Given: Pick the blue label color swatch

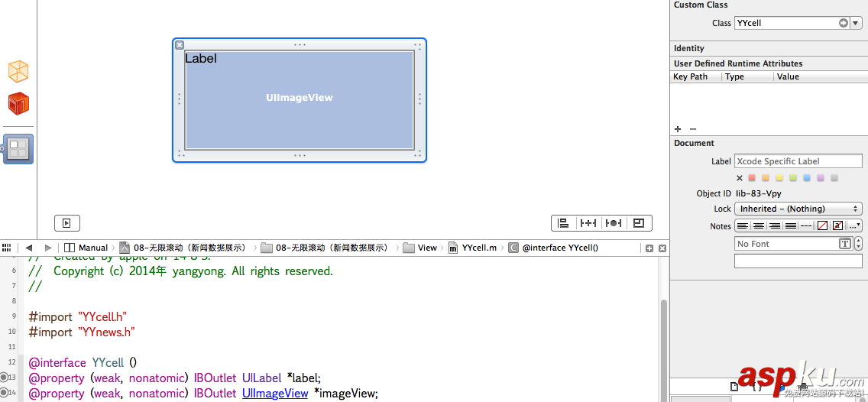Looking at the screenshot, I should point(807,178).
